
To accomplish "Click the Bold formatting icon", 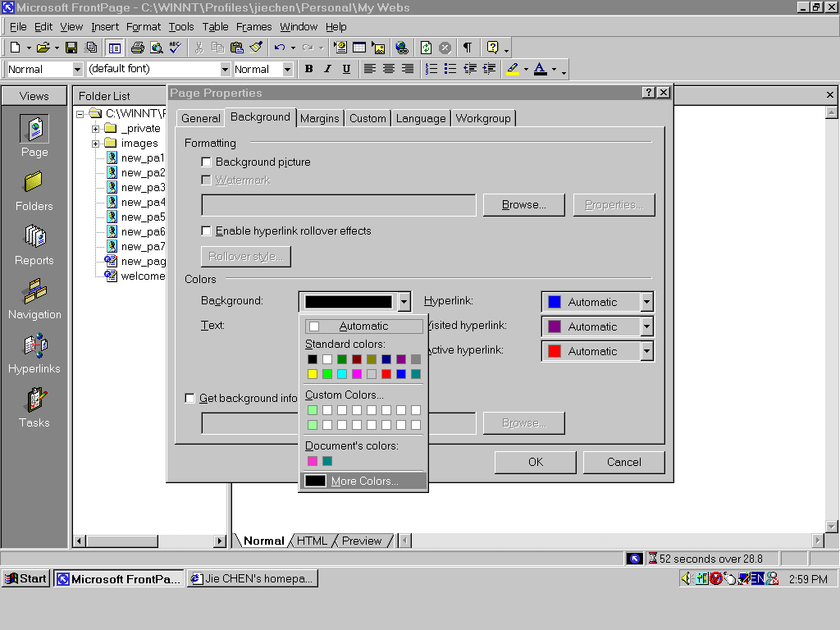I will tap(308, 69).
